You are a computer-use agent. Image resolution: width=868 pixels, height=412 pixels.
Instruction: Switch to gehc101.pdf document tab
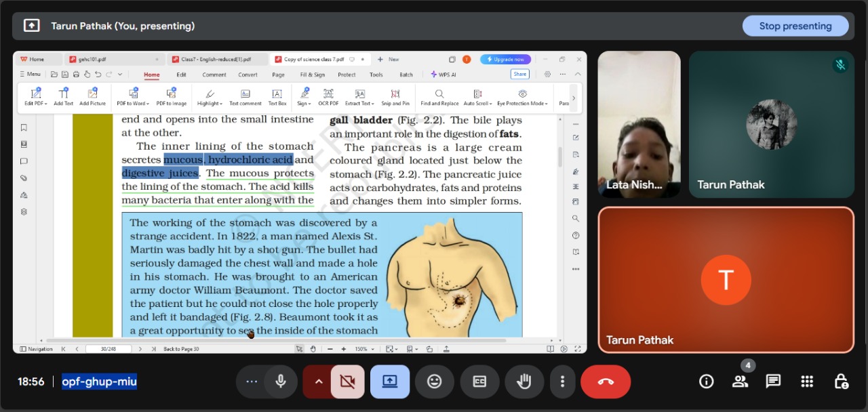(x=114, y=59)
